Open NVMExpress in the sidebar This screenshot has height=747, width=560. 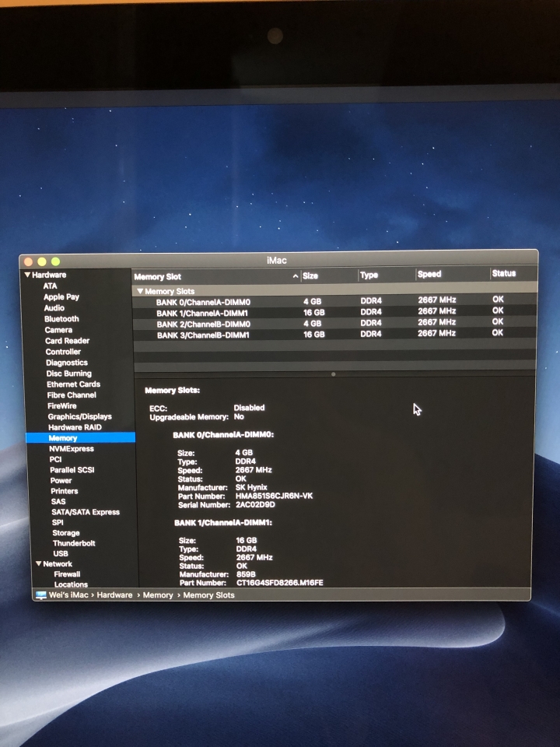pos(71,449)
